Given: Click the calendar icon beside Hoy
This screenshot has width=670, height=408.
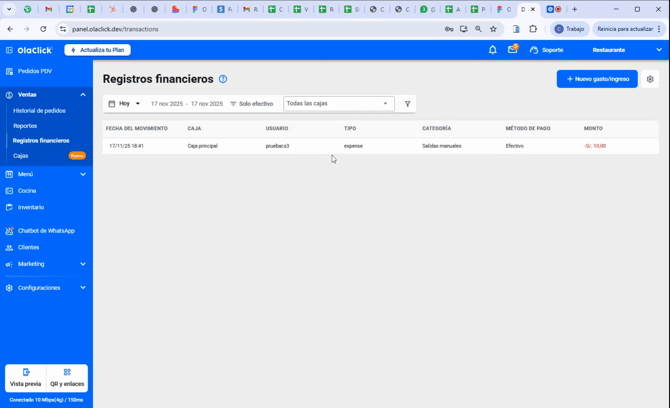Looking at the screenshot, I should 112,103.
